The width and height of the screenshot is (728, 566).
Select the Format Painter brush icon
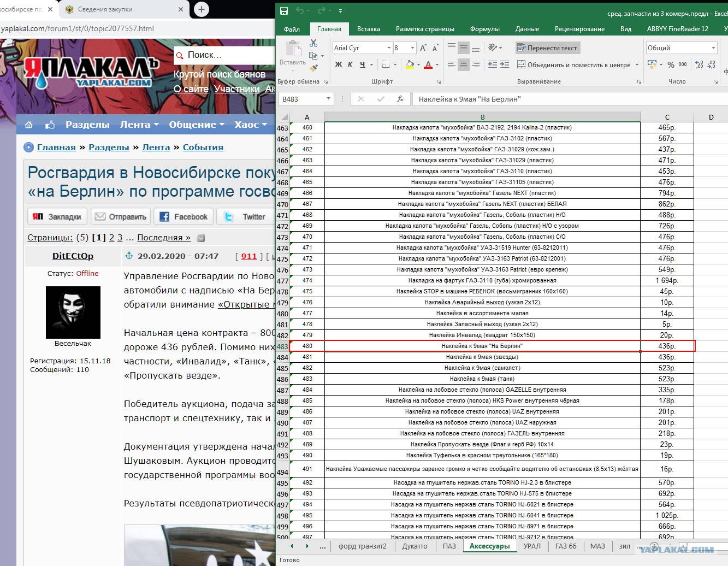pos(313,68)
